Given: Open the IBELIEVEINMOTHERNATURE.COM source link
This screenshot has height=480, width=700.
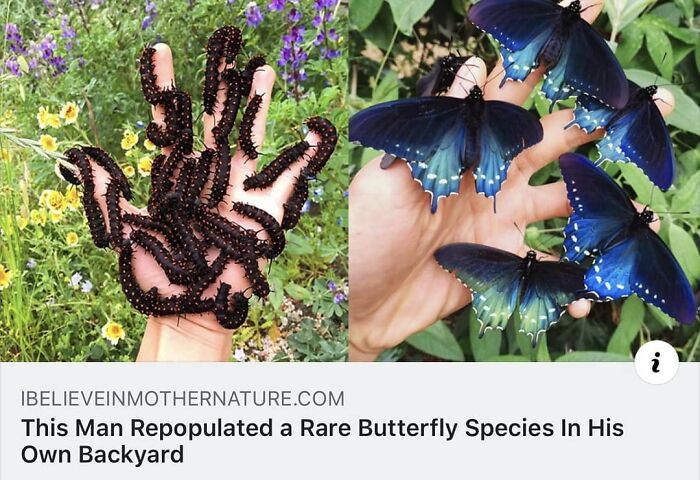Looking at the screenshot, I should 183,398.
